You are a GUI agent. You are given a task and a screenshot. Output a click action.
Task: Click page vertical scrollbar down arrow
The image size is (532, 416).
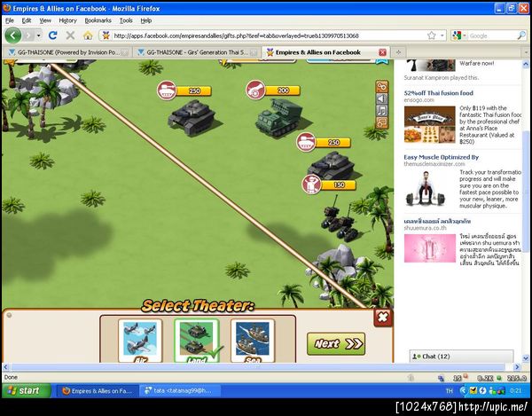526,358
